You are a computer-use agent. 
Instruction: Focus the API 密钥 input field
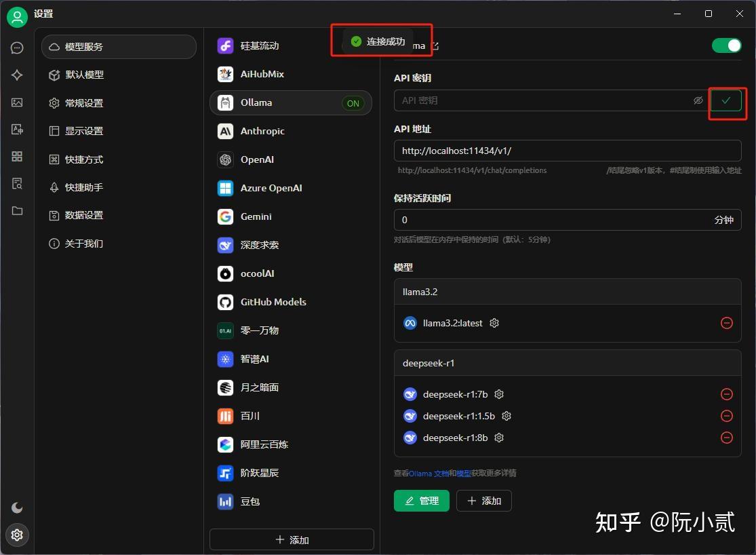tap(551, 100)
